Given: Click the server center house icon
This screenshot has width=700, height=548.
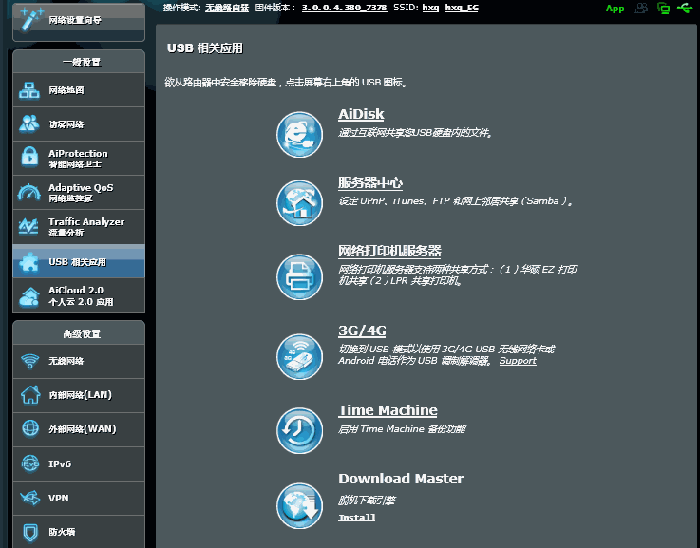Looking at the screenshot, I should (299, 203).
